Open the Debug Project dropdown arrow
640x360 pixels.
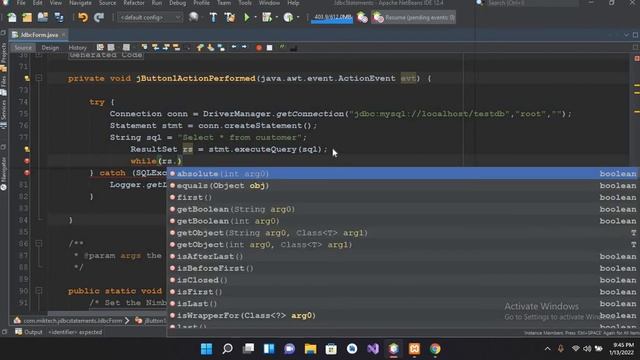point(276,18)
